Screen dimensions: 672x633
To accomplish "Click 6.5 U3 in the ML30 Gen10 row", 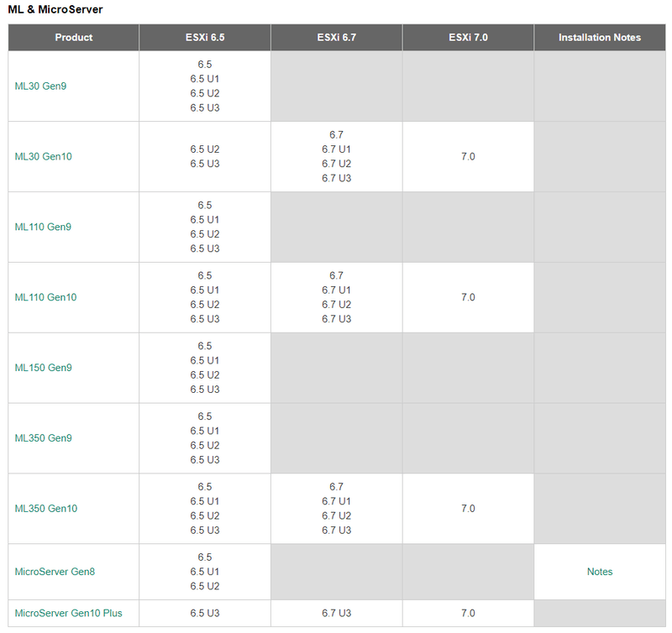I will point(205,164).
